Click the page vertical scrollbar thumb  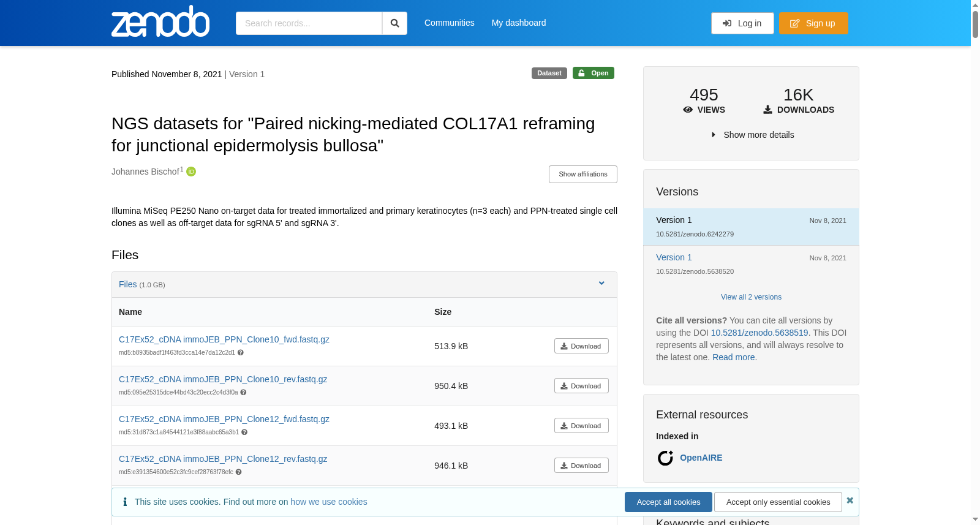[975, 25]
